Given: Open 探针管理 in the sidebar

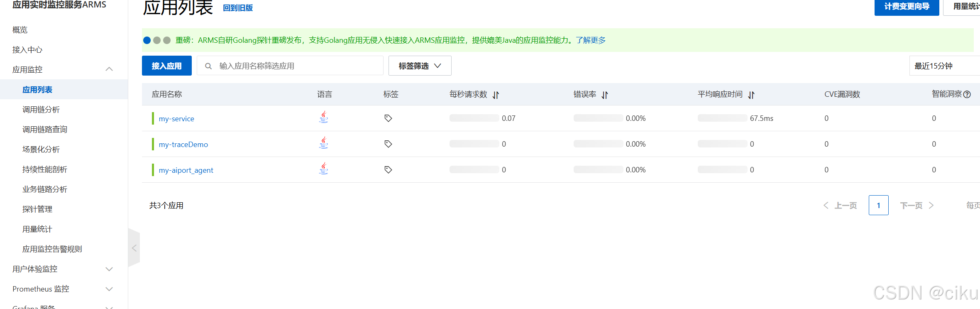Looking at the screenshot, I should pyautogui.click(x=37, y=209).
